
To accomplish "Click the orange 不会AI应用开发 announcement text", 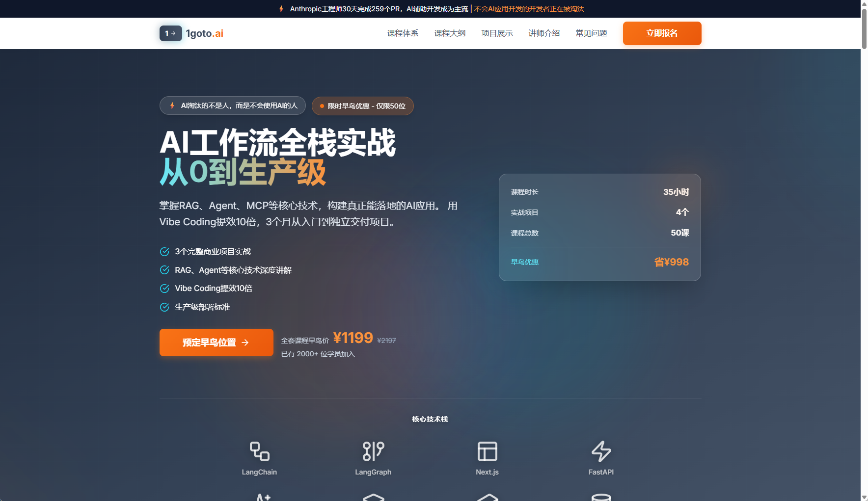I will pos(529,9).
